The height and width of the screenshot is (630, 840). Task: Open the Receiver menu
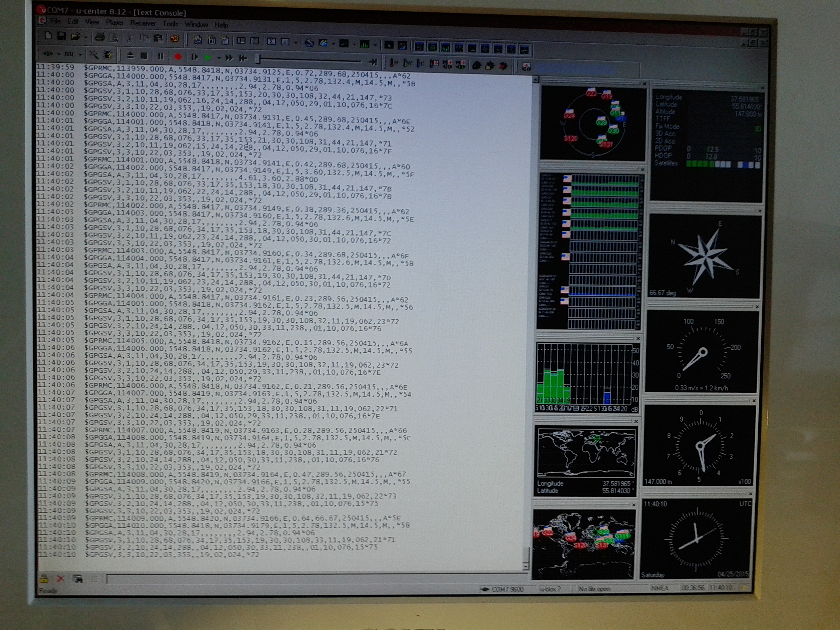tap(143, 23)
